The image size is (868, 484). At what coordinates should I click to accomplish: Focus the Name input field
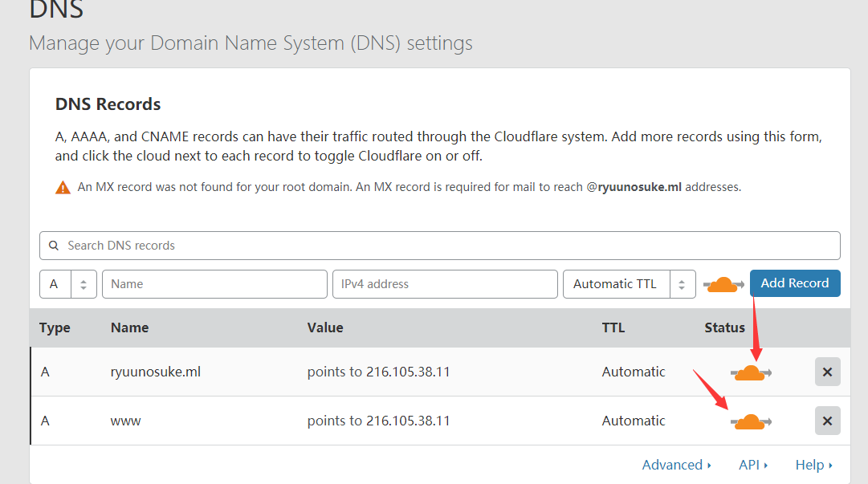(x=214, y=284)
